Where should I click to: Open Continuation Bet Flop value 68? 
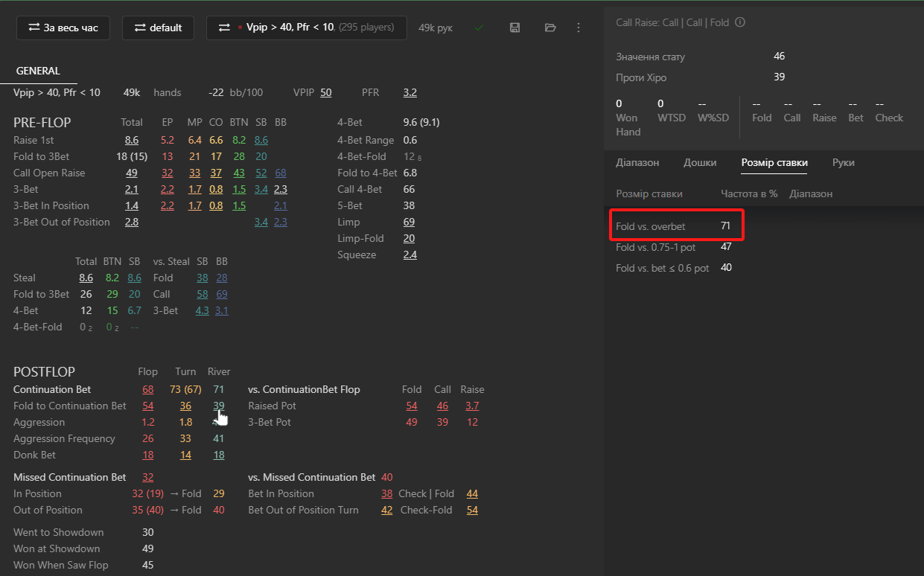(x=148, y=389)
